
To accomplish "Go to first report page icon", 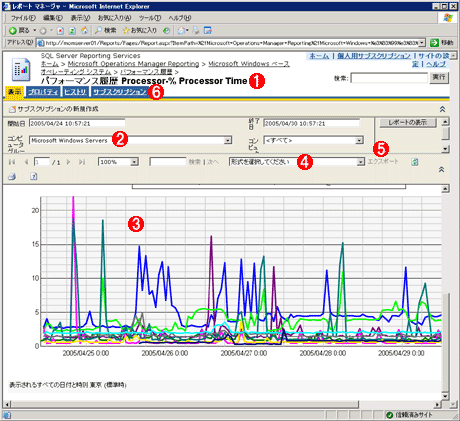I will pos(12,162).
